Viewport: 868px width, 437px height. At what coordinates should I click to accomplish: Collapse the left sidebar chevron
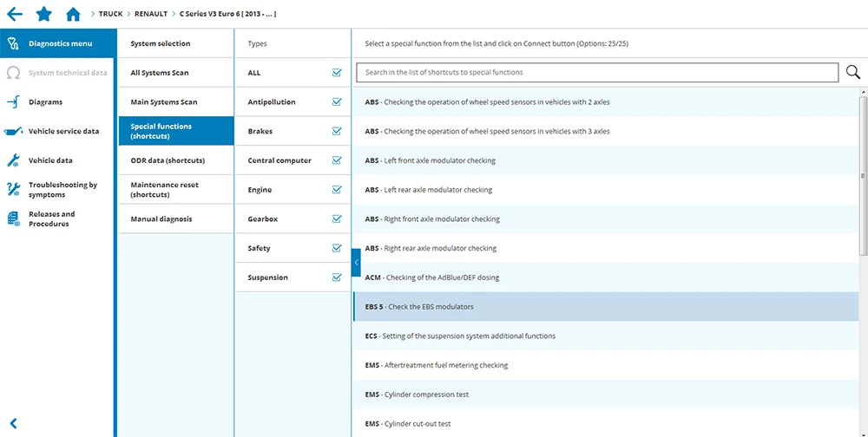click(x=13, y=424)
